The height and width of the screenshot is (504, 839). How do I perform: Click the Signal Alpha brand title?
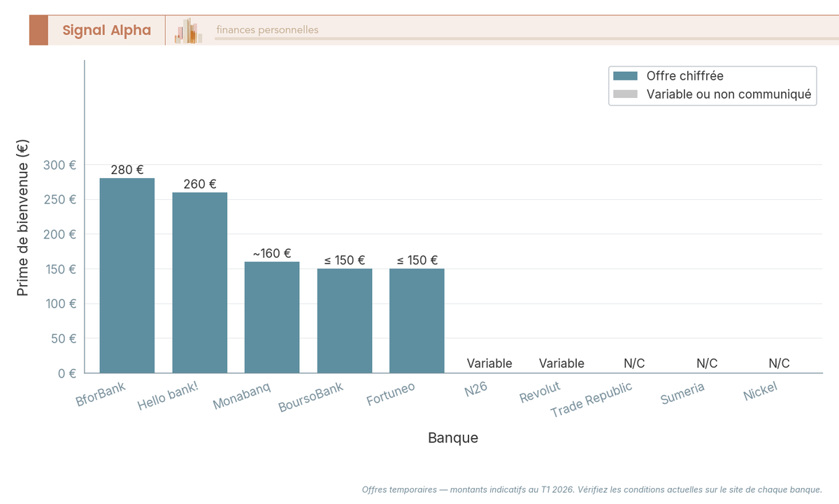tap(106, 30)
